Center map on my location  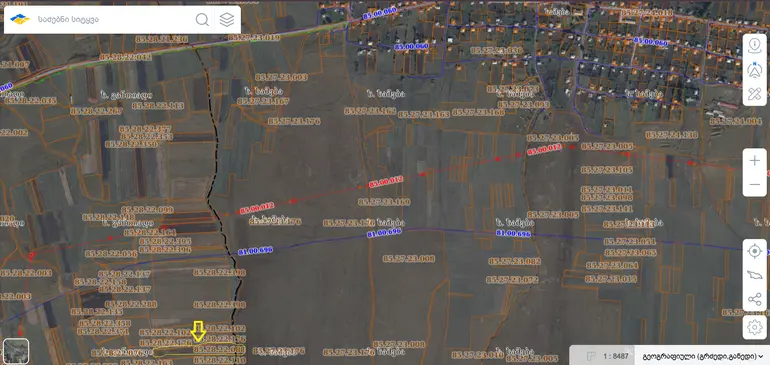[754, 251]
